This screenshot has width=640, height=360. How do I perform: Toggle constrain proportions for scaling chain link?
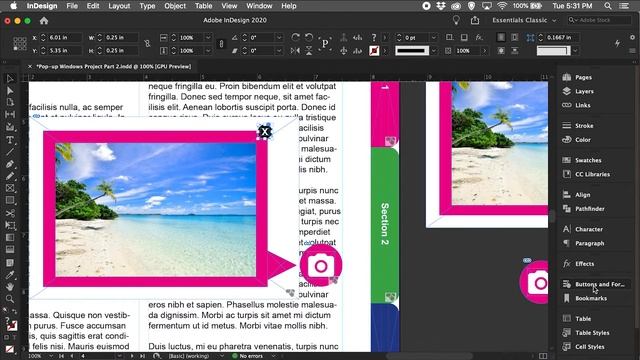tap(221, 44)
